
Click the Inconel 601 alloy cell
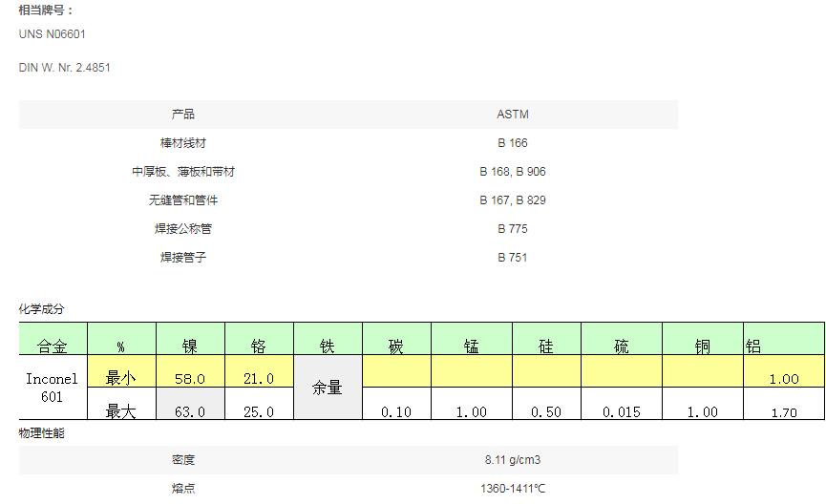53,388
